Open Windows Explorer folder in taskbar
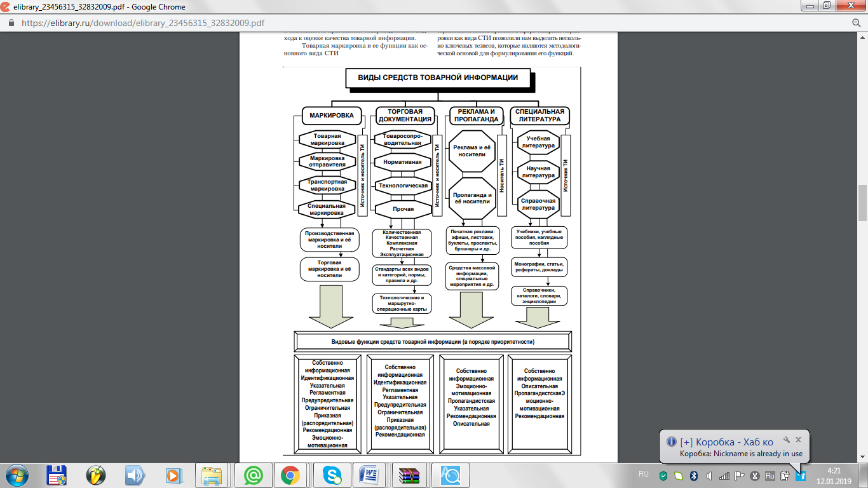Screen dimensions: 868x488 coord(211,475)
